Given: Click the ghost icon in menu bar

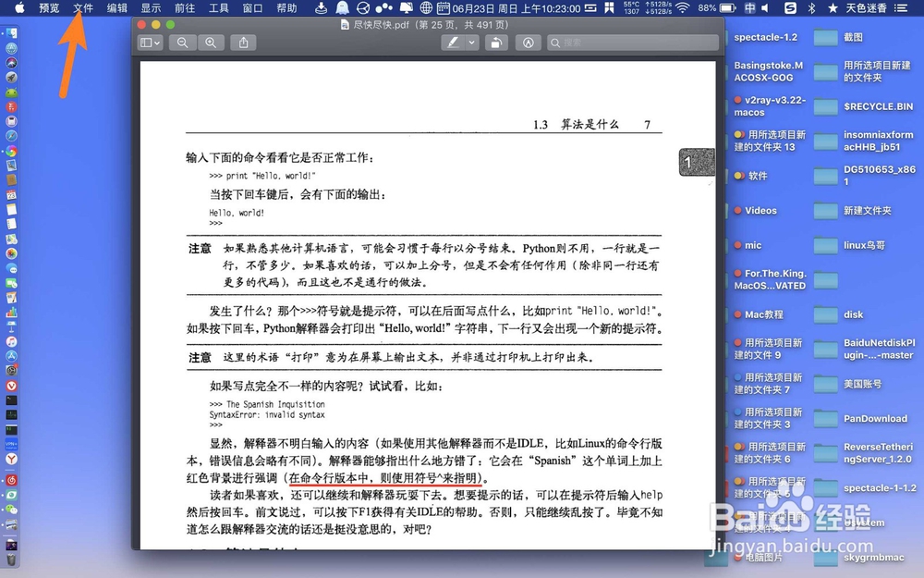Looking at the screenshot, I should click(x=342, y=7).
